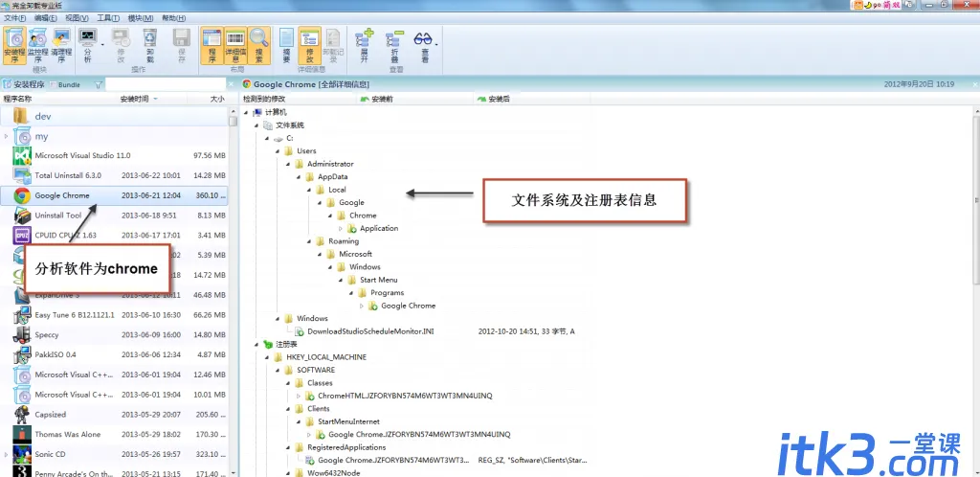Collapse the HKEY_LOCAL_MACHINE node
Image resolution: width=980 pixels, height=477 pixels.
tap(267, 357)
